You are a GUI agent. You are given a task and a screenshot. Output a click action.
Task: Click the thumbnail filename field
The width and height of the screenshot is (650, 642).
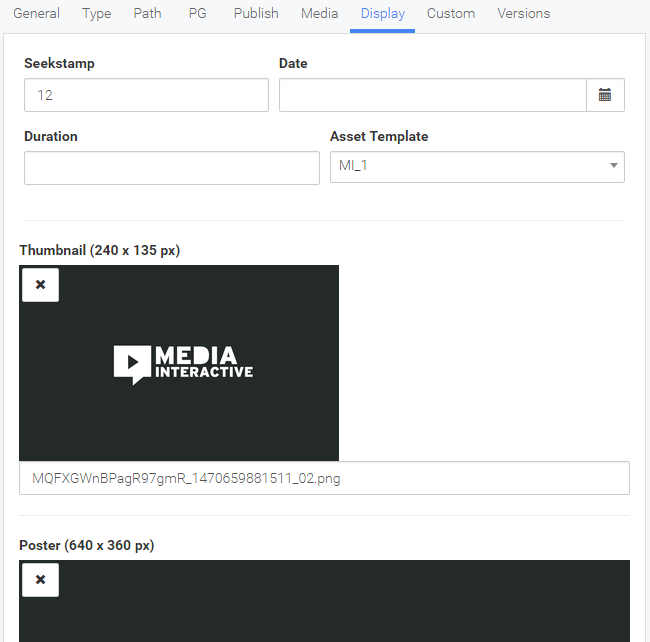[324, 478]
